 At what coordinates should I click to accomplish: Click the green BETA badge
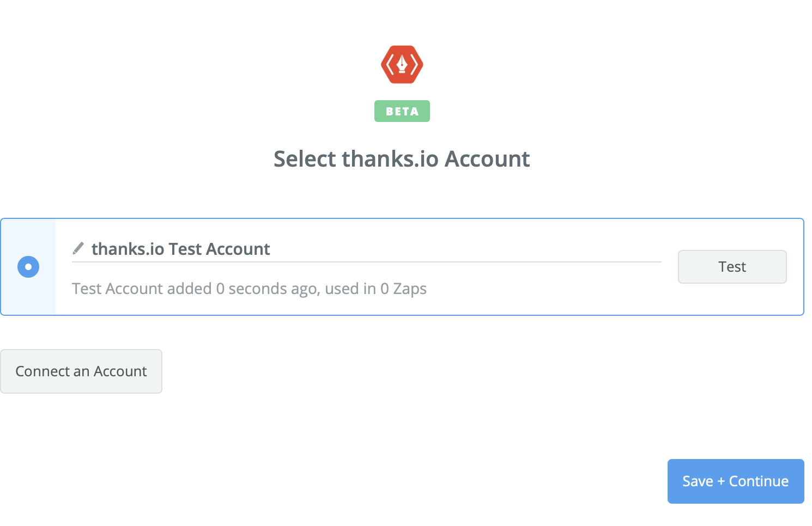402,111
